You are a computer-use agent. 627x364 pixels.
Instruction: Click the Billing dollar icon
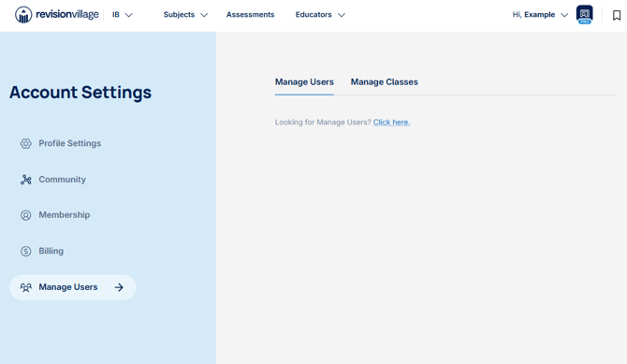coord(26,251)
